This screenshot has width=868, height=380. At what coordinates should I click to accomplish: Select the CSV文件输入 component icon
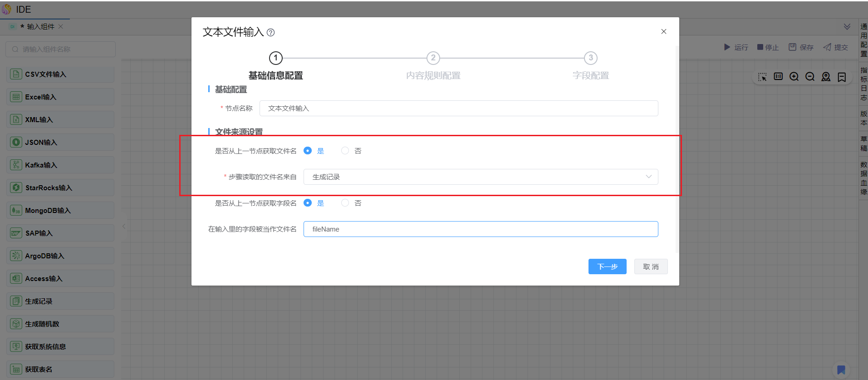(16, 74)
